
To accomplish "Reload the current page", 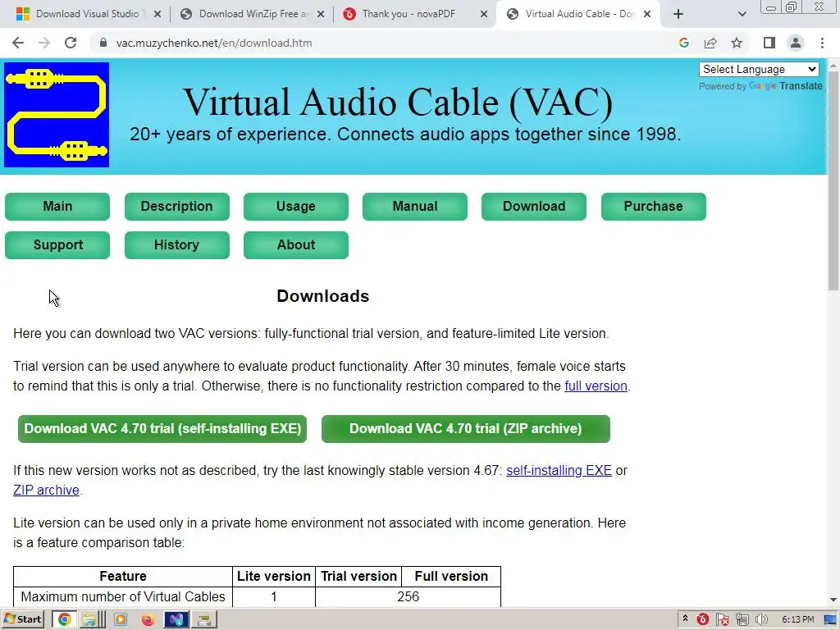I will pos(71,43).
